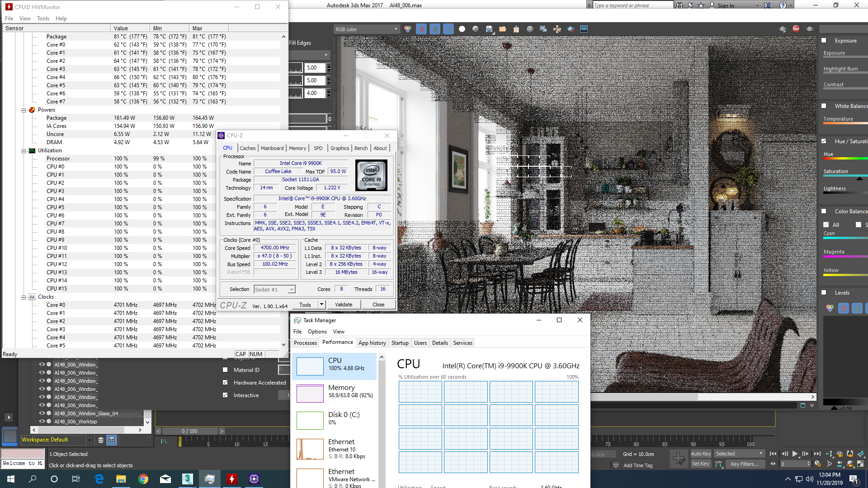Open the time configuration icon

coord(818,464)
